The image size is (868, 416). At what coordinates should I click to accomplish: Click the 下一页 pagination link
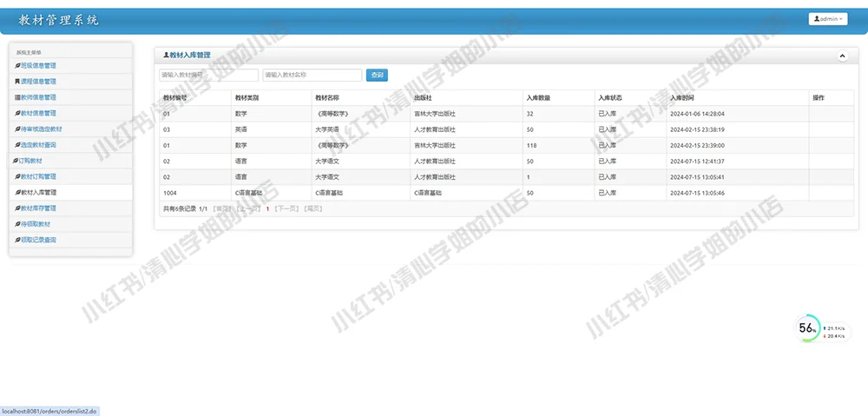[x=286, y=208]
